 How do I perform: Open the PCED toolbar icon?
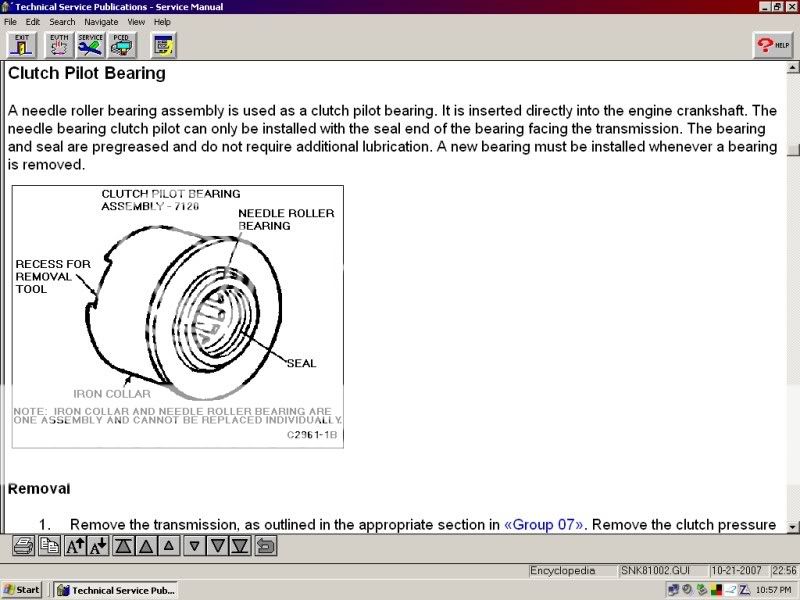tap(123, 44)
